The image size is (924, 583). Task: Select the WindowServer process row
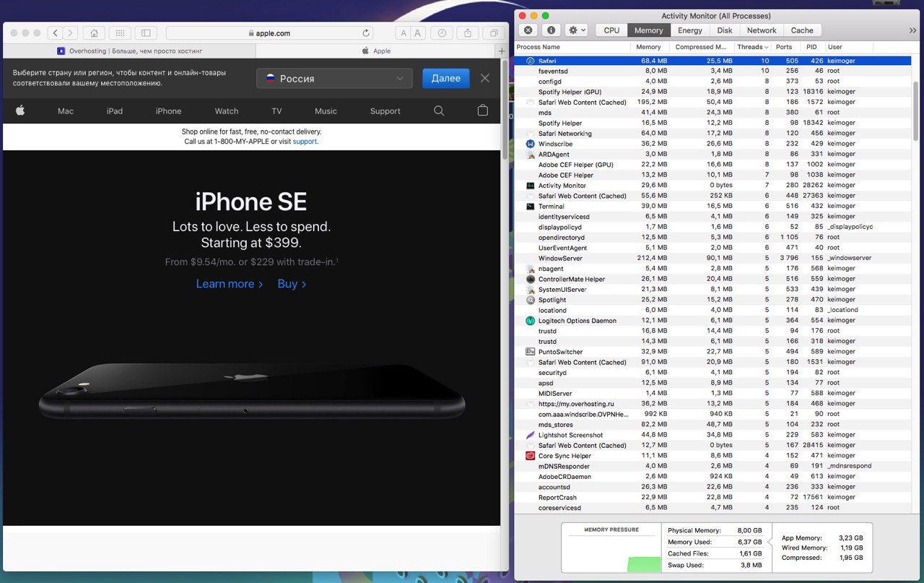[713, 258]
